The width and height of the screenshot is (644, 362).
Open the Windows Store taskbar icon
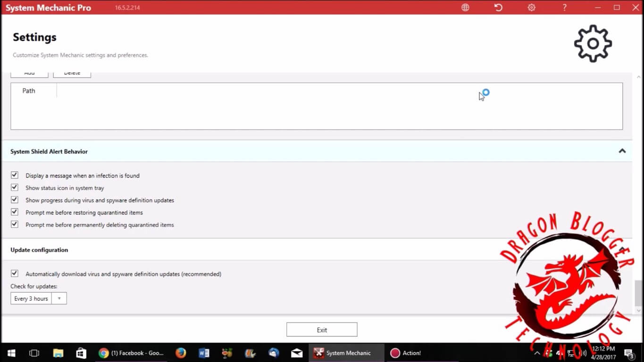pos(81,353)
